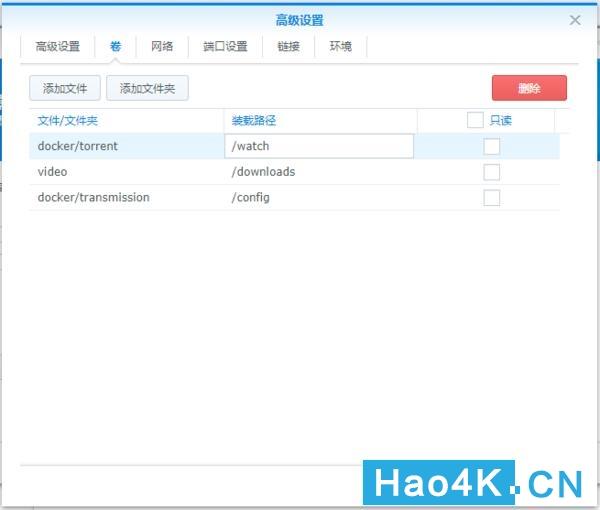
Task: Click the 装载路径 column header
Action: click(320, 121)
